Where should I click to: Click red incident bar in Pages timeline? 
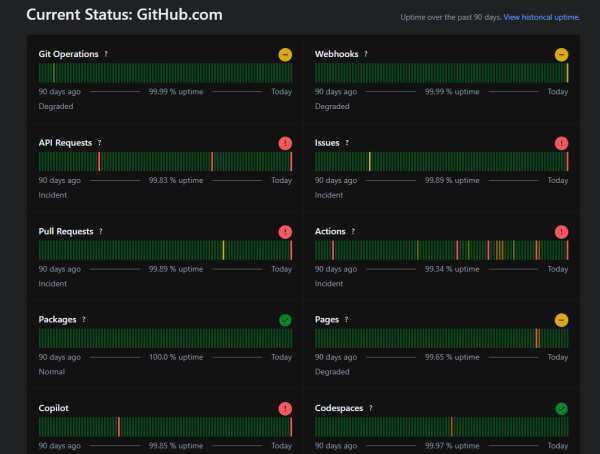536,338
